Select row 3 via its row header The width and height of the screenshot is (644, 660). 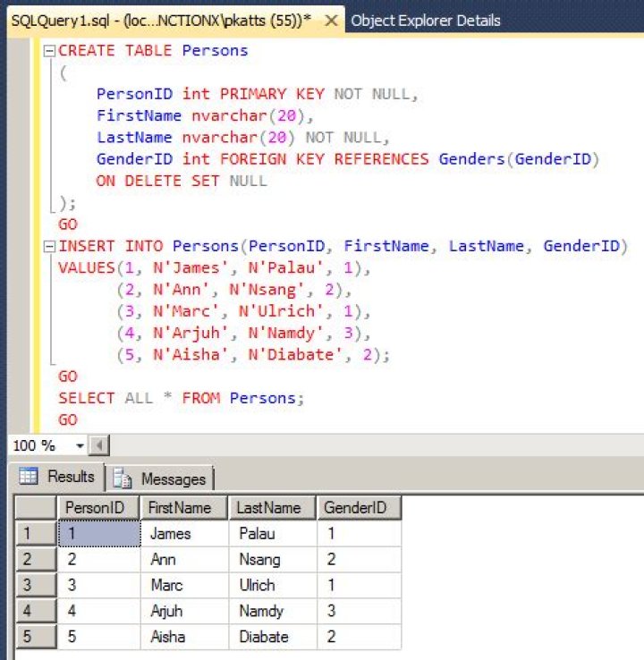tap(36, 586)
